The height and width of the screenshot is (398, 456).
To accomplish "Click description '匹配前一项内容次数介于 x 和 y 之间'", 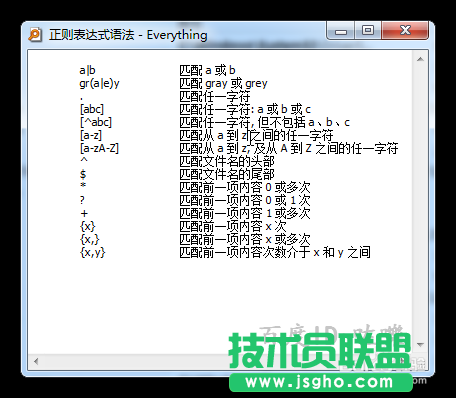I will [275, 252].
